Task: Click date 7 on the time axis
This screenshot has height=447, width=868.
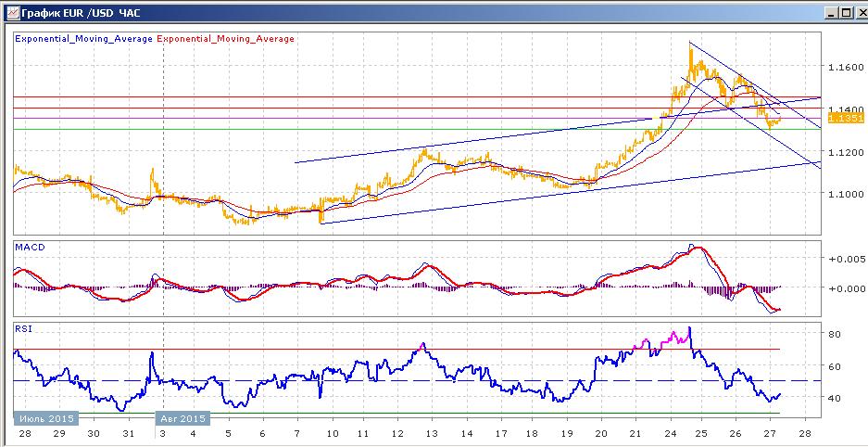Action: pos(297,433)
